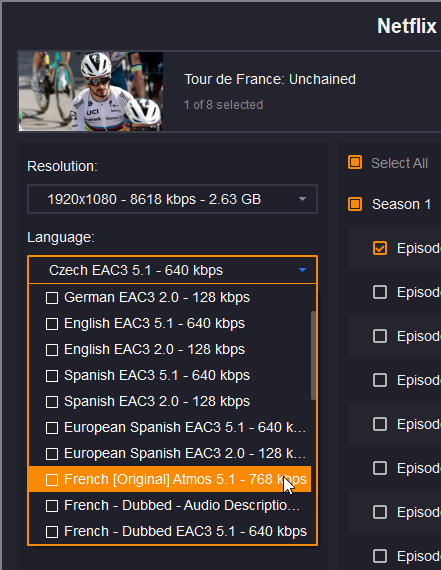Select the German EAC3 2.0 - 128 kbps option
This screenshot has height=570, width=441.
coord(169,297)
